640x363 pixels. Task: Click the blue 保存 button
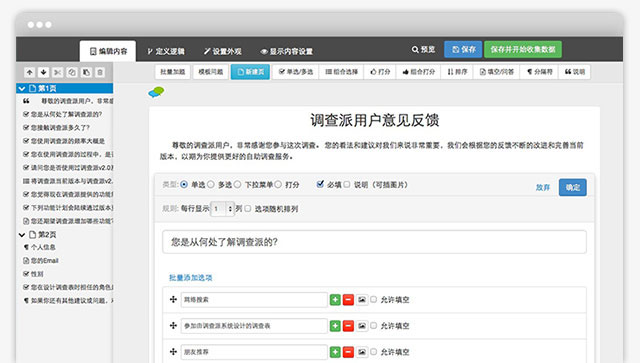tap(463, 49)
